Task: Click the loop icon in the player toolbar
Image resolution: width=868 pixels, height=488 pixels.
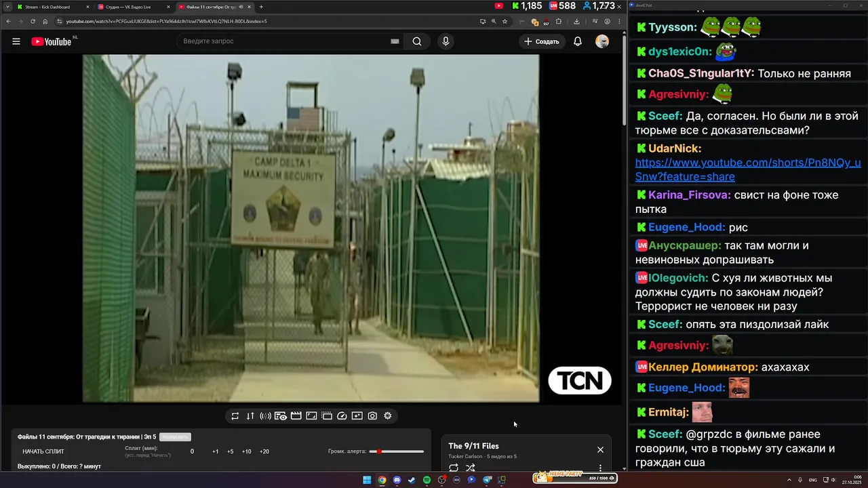Action: tap(235, 416)
